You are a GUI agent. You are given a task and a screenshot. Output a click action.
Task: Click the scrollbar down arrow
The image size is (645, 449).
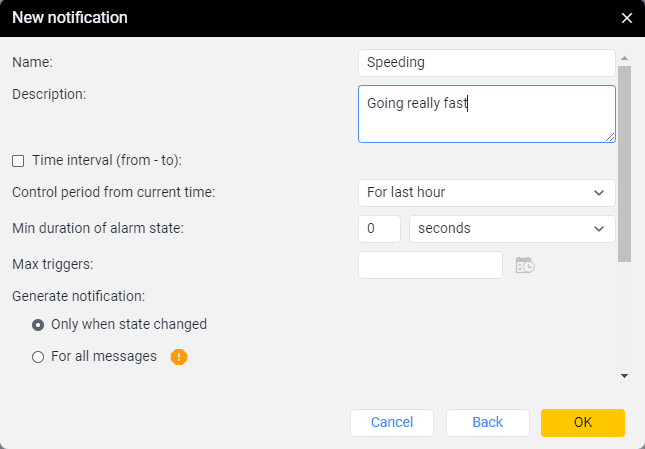point(624,376)
